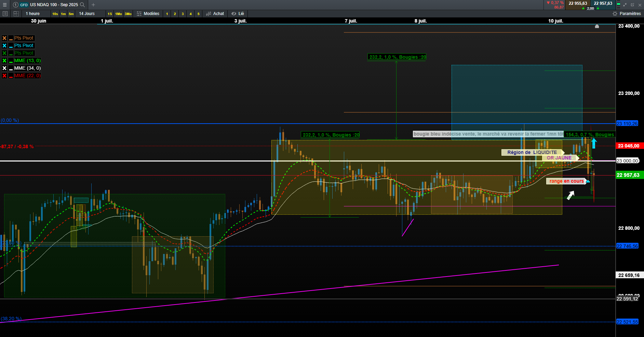Click the bid price 22 955,63 box
The width and height of the screenshot is (644, 337).
(x=578, y=3)
